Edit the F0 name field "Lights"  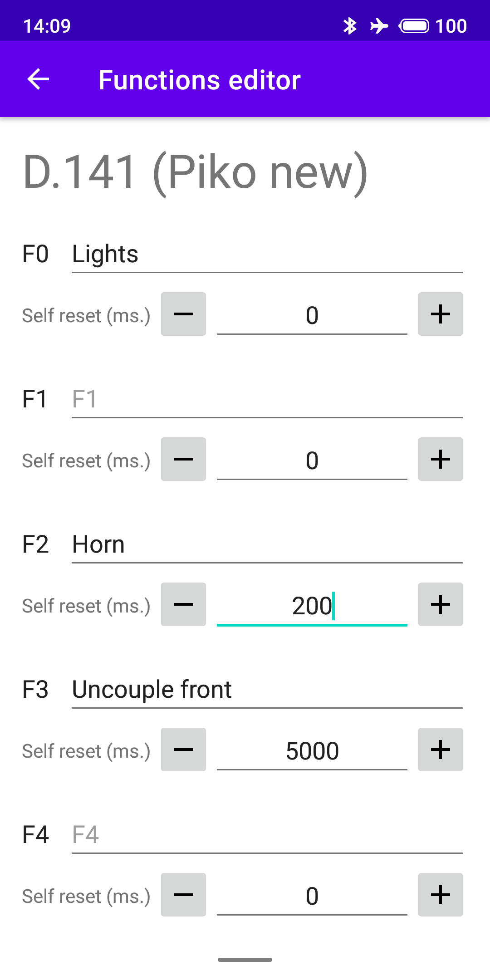(267, 254)
